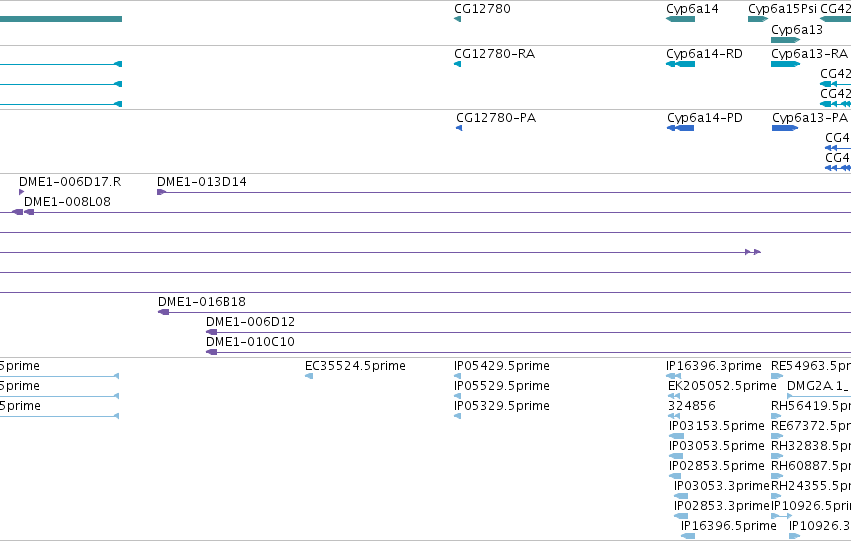Click the CG12780 gene label
This screenshot has width=851, height=541.
(x=482, y=9)
